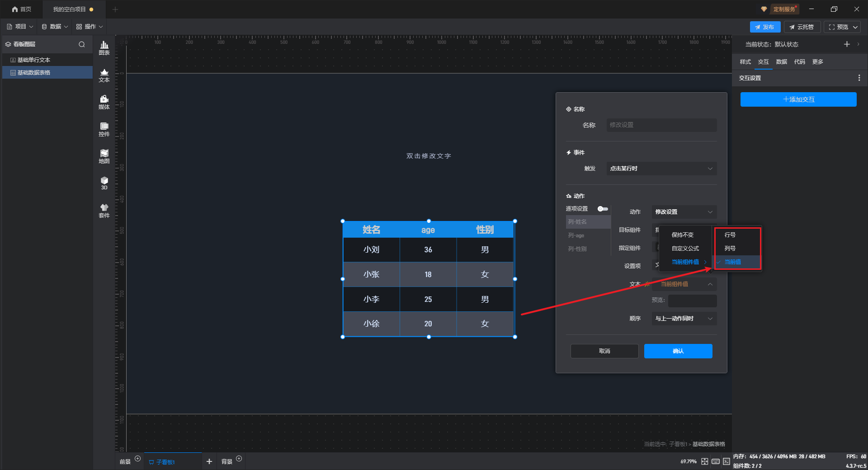This screenshot has width=868, height=470.
Task: Expand the 触发 点击某行时 dropdown
Action: click(x=661, y=169)
